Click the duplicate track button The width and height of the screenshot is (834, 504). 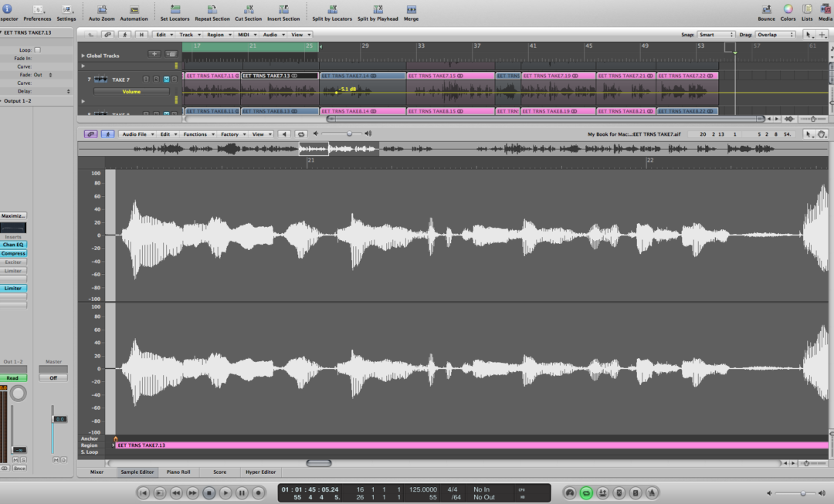[171, 54]
